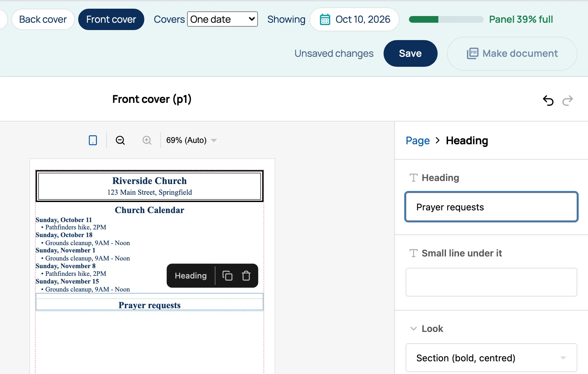Duplicate the selected Heading block
This screenshot has height=374, width=588.
(x=228, y=275)
